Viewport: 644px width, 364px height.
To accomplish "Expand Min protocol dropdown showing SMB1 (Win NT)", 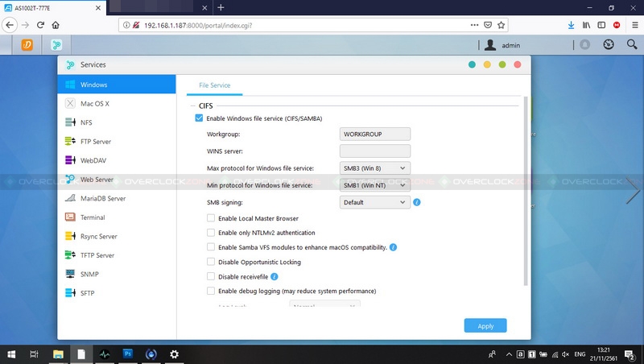I will pos(375,185).
